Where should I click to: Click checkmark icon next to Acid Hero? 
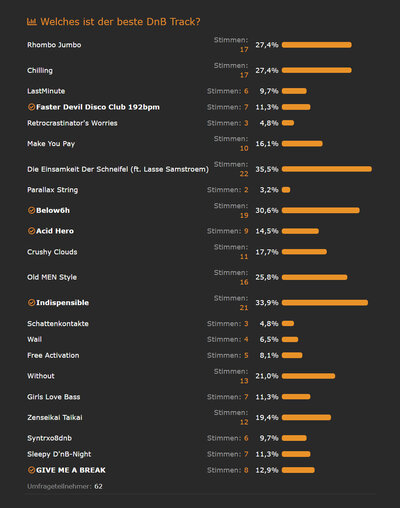(x=31, y=231)
